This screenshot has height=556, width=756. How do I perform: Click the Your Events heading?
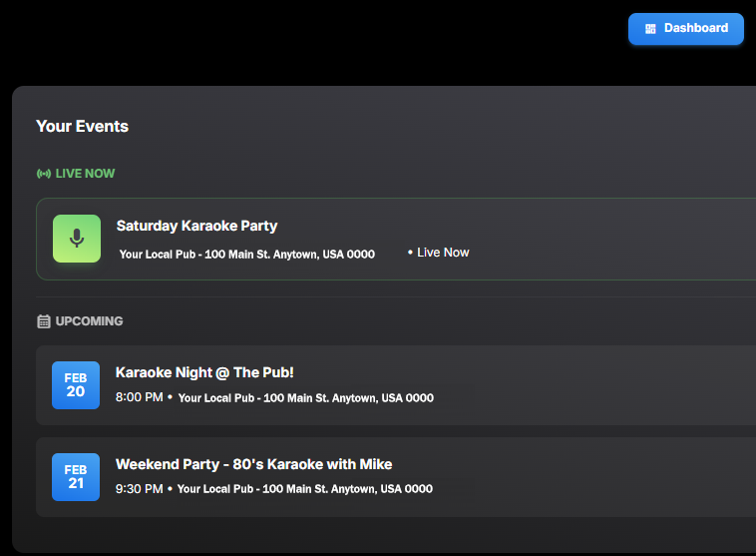tap(82, 126)
